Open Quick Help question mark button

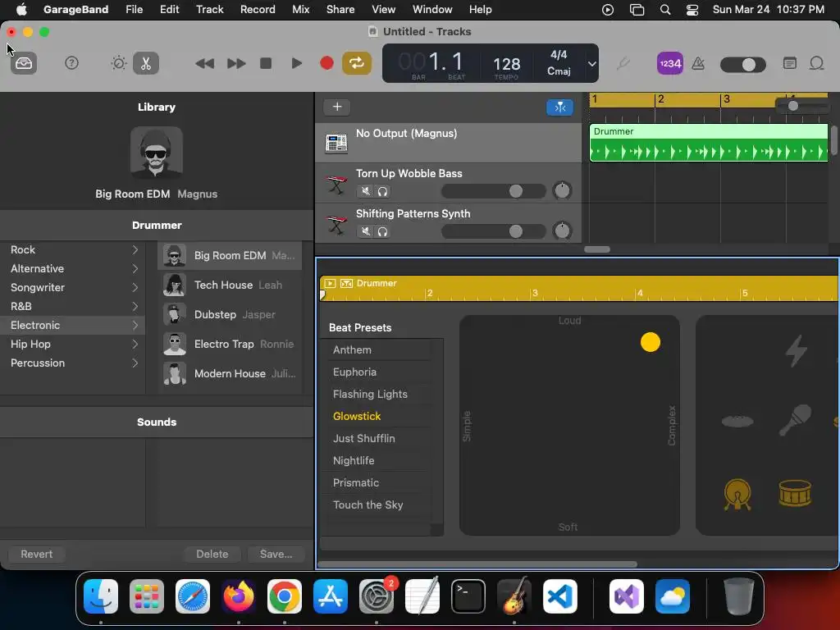71,63
